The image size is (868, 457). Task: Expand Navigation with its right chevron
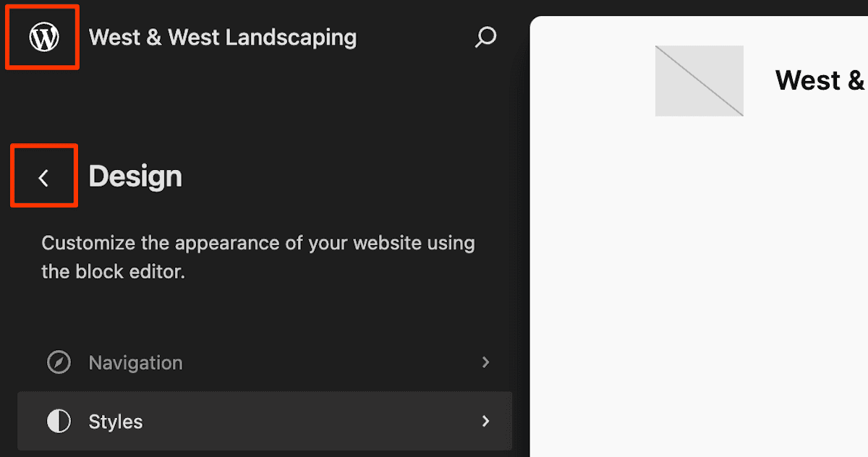[486, 362]
